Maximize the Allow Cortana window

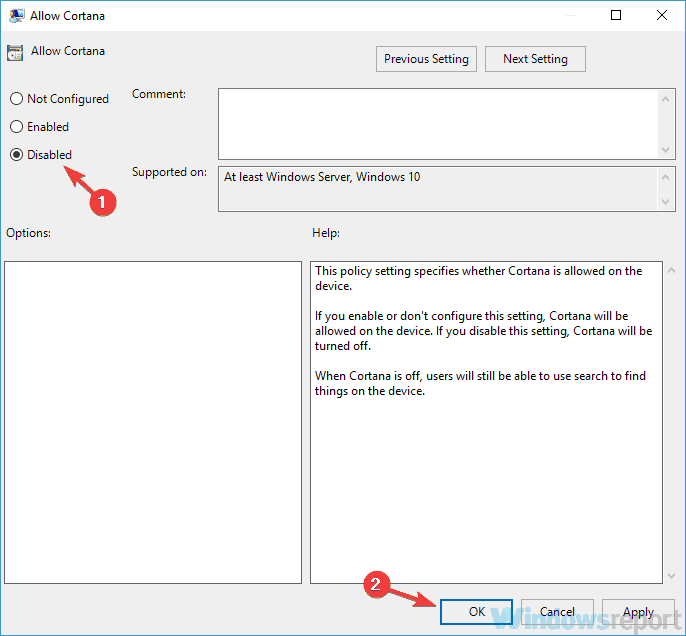(616, 15)
